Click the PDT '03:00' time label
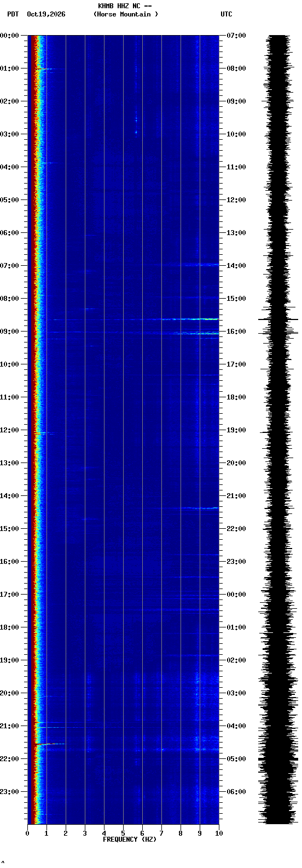302x868 pixels. [9, 134]
